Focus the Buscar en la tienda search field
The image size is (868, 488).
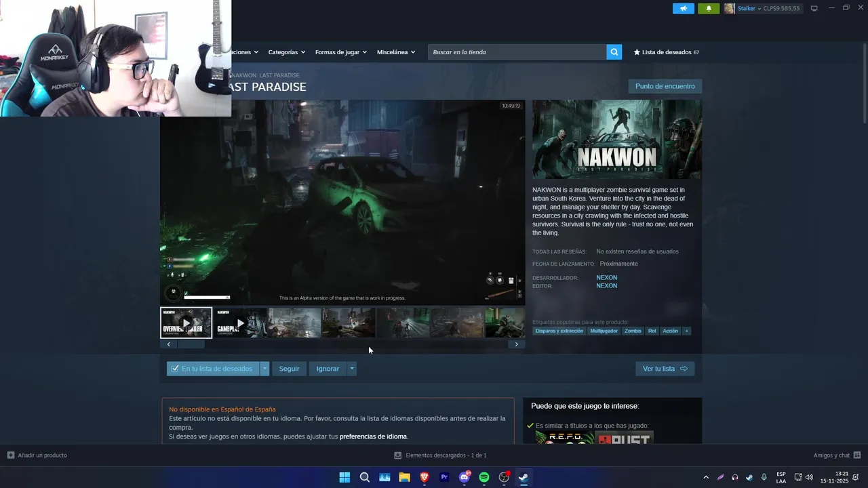coord(517,52)
